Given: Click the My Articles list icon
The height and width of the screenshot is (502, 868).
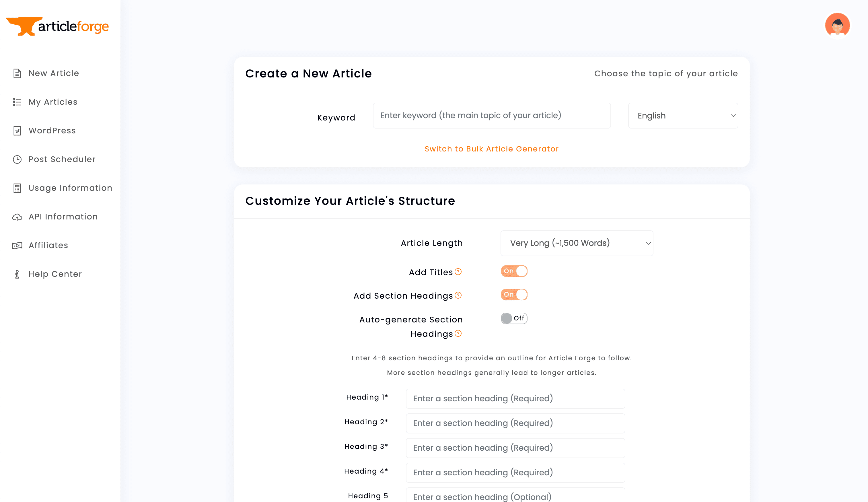Looking at the screenshot, I should pyautogui.click(x=17, y=102).
